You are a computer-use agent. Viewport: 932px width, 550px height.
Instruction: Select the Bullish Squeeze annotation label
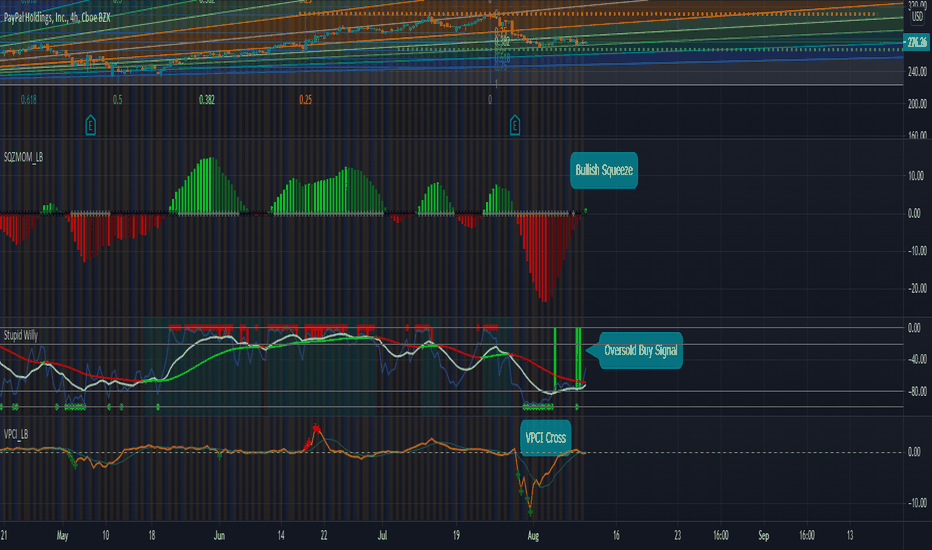coord(604,171)
